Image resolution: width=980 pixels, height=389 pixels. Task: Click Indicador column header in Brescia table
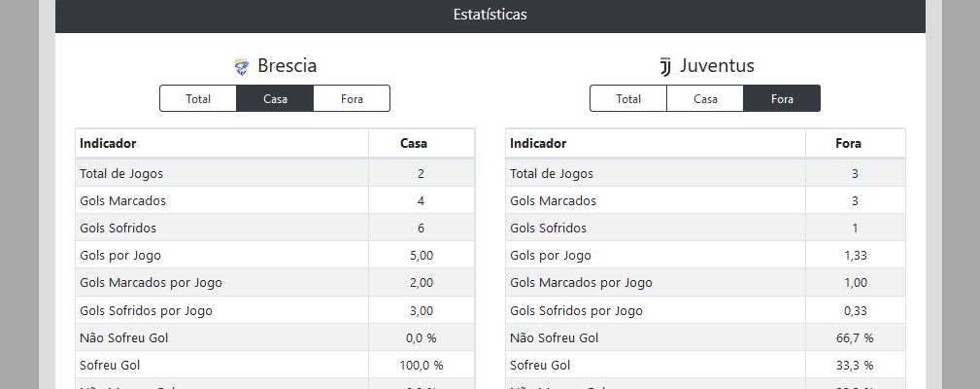108,143
